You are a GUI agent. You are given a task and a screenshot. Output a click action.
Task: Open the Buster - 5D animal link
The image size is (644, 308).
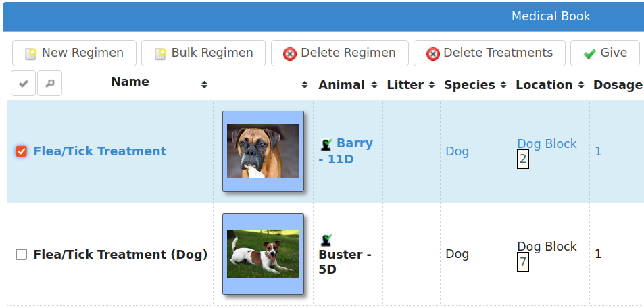345,262
